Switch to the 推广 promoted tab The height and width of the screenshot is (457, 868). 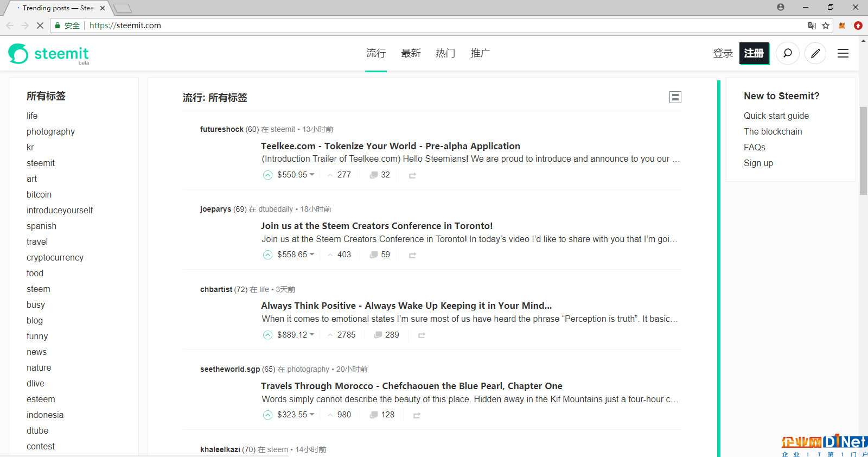click(x=480, y=53)
